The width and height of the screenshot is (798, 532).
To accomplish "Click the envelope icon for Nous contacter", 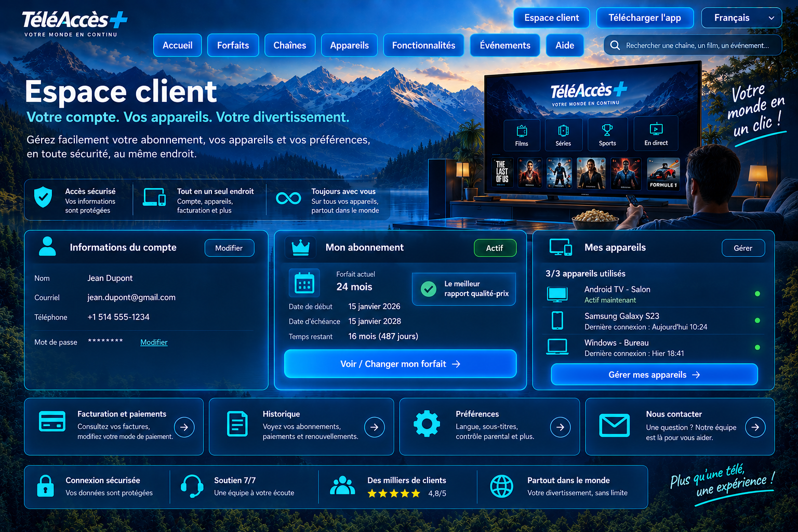I will [614, 425].
